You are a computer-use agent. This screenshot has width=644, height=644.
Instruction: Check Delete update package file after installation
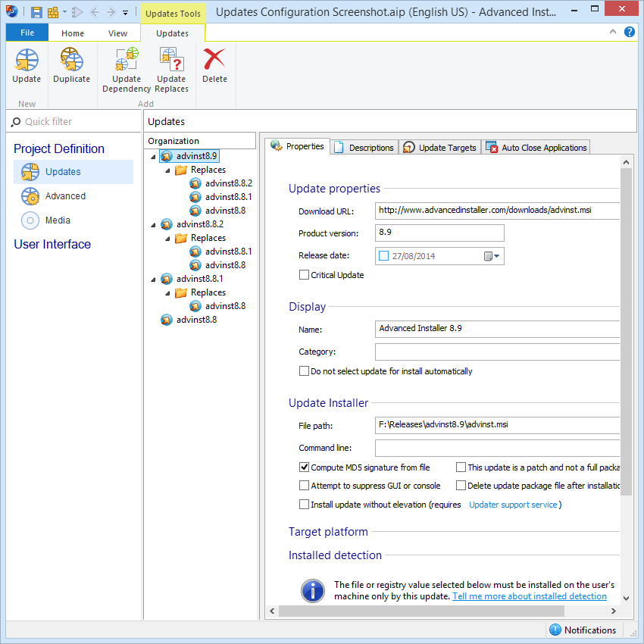click(461, 486)
